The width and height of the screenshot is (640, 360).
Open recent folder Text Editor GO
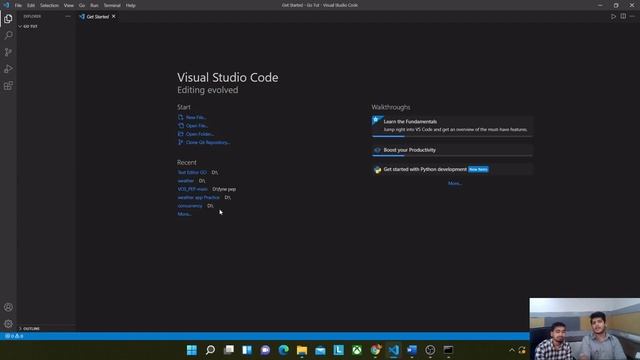click(x=192, y=172)
